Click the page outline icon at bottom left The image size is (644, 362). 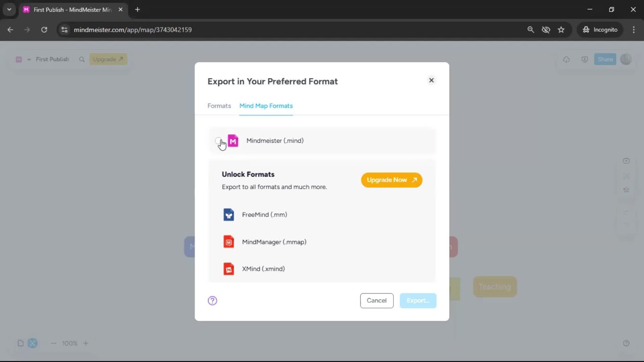click(20, 343)
